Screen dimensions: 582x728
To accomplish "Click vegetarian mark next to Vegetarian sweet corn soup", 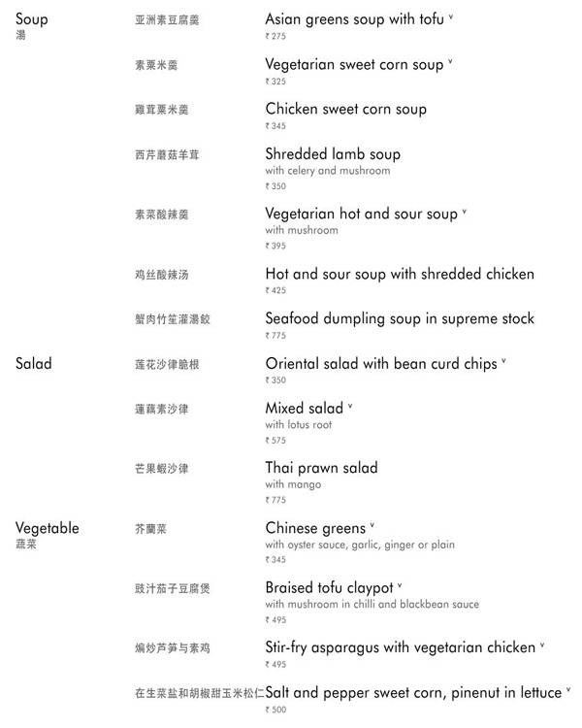I will (x=450, y=63).
